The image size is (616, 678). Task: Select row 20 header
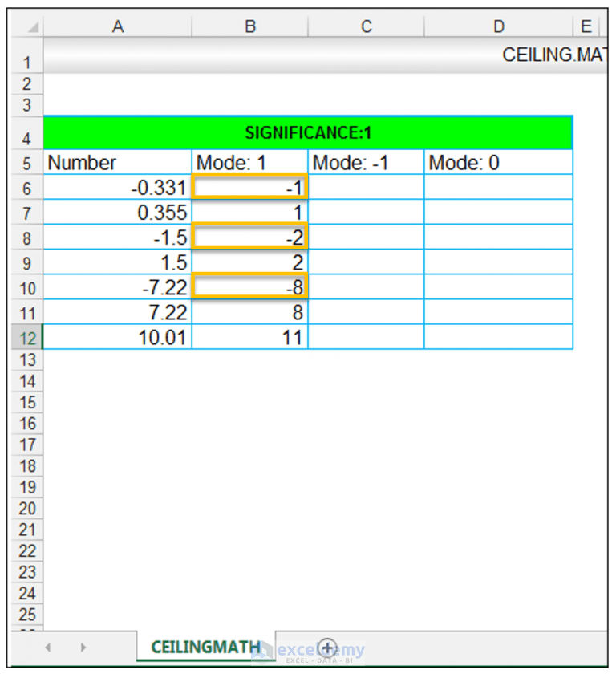(26, 509)
